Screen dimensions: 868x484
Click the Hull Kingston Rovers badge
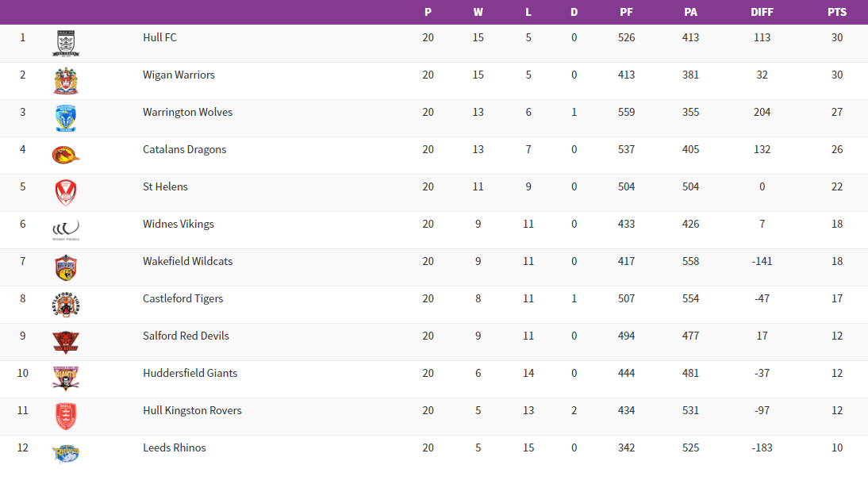coord(66,416)
